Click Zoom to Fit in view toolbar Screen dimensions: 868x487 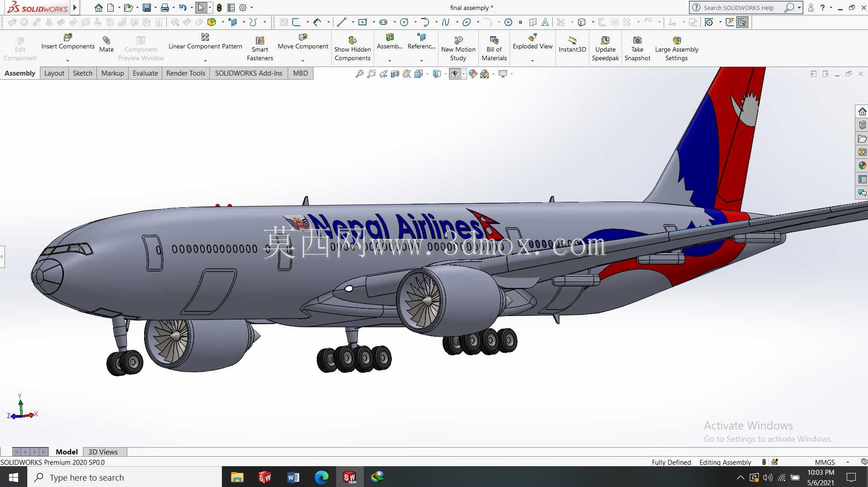pos(360,74)
